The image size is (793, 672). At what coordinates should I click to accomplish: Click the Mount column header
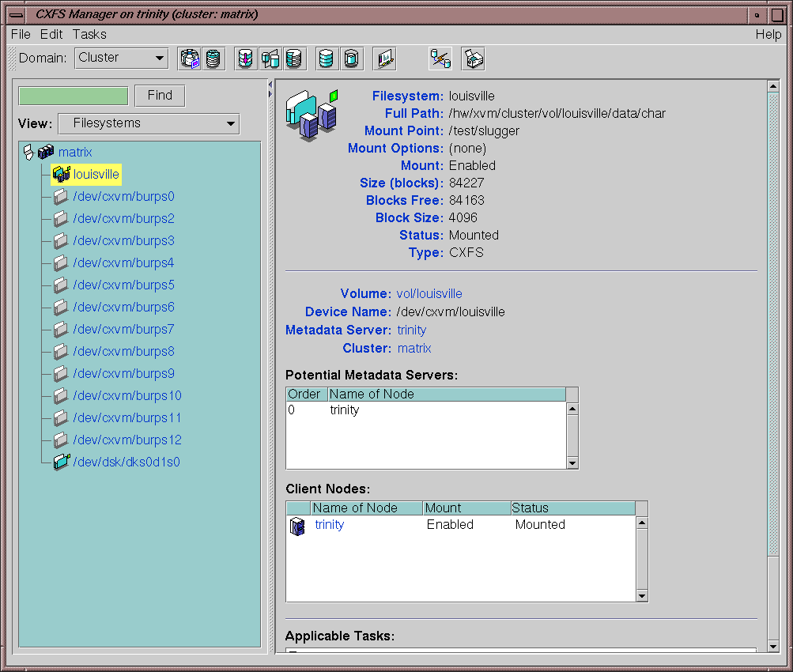(x=466, y=508)
